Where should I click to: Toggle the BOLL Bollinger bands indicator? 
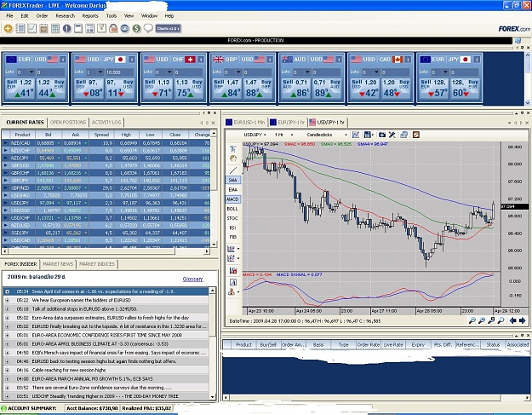[232, 209]
